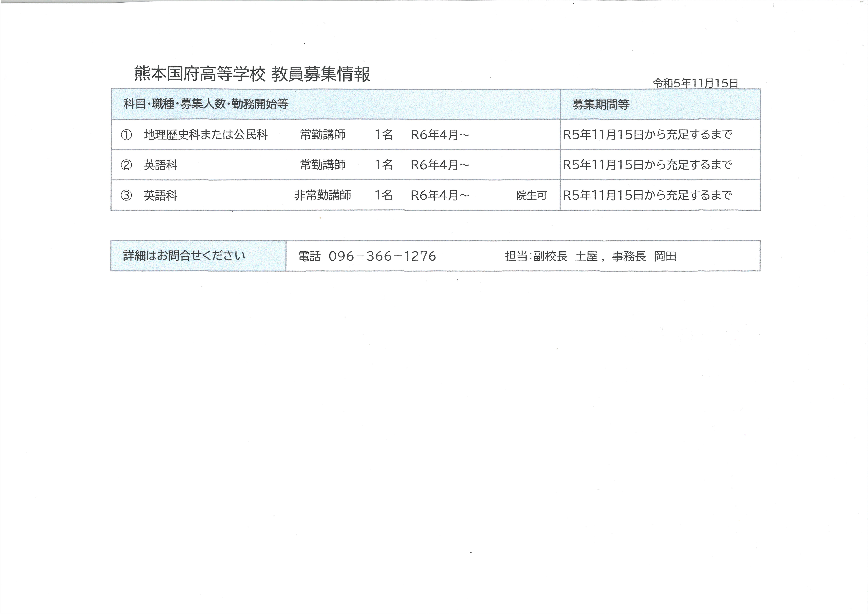Viewport: 868px width, 614px height.
Task: Click 英語科 in row ③
Action: click(161, 195)
